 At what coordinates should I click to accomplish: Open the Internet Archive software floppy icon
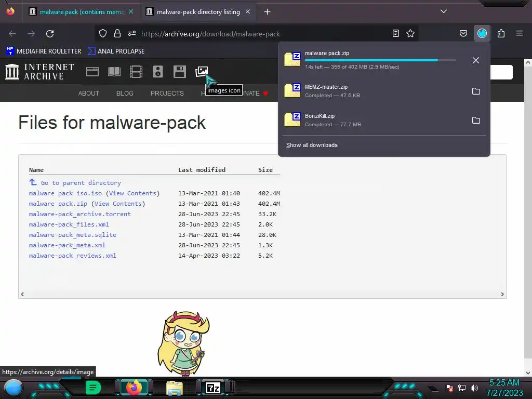tap(179, 72)
